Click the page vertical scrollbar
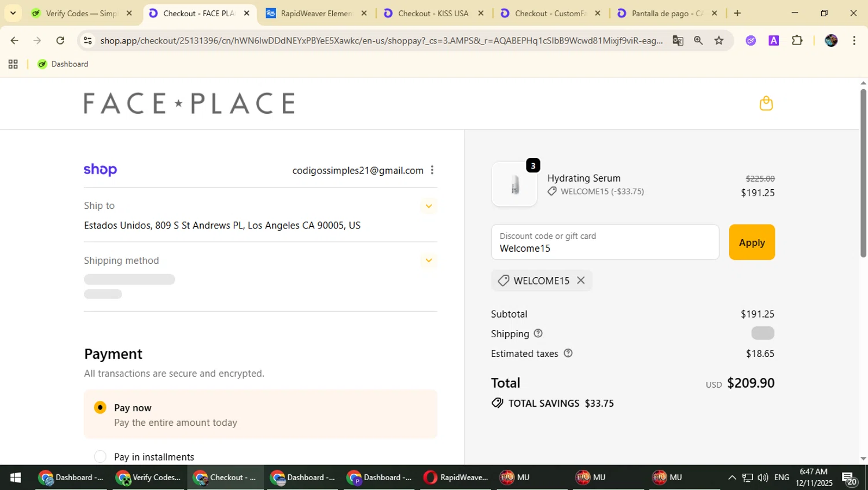The image size is (868, 490). (863, 174)
